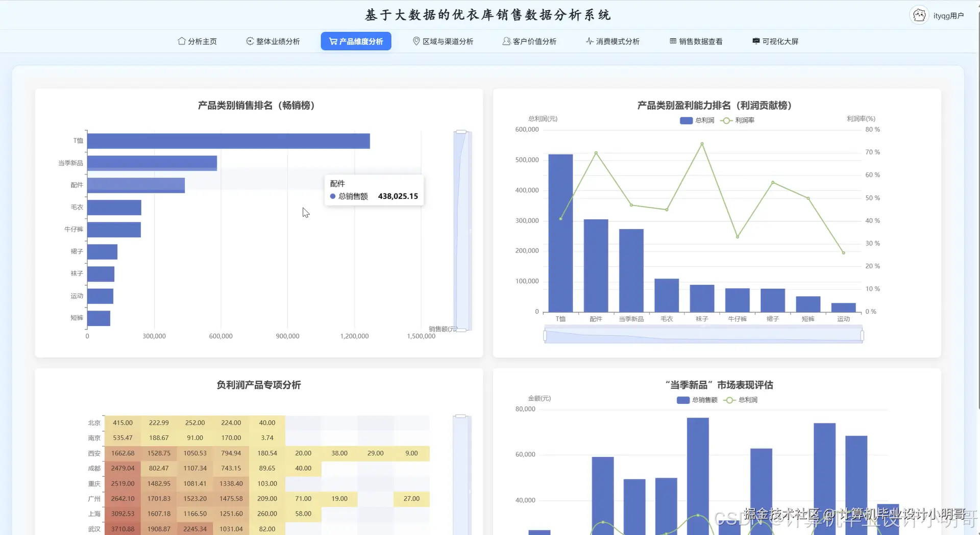
Task: Click the 毛衣 bar in the 畅销榜 chart
Action: [114, 208]
